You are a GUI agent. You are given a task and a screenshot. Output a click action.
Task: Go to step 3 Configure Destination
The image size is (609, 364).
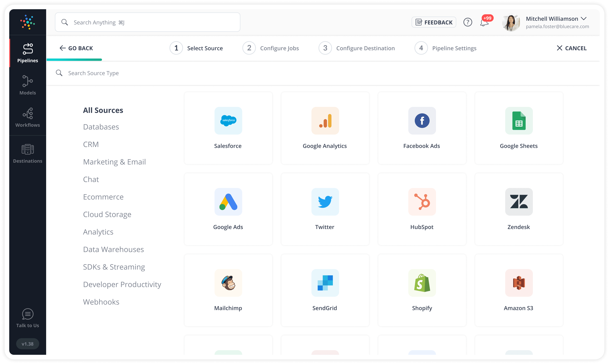coord(357,48)
